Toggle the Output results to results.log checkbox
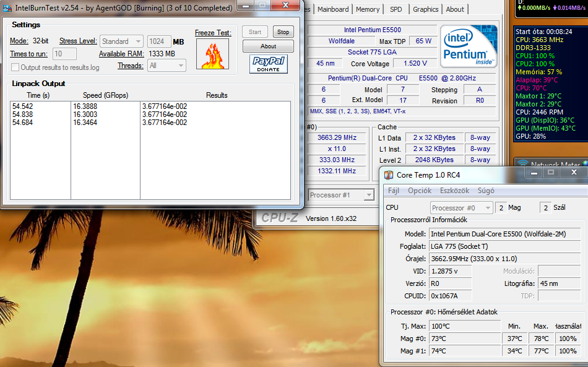The width and height of the screenshot is (588, 367). click(x=15, y=67)
